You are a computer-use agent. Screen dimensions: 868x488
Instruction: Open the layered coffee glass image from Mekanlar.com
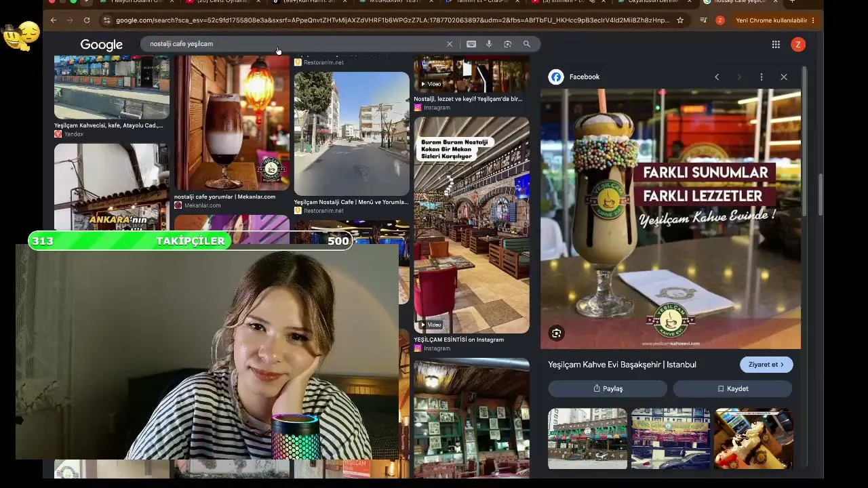click(232, 123)
